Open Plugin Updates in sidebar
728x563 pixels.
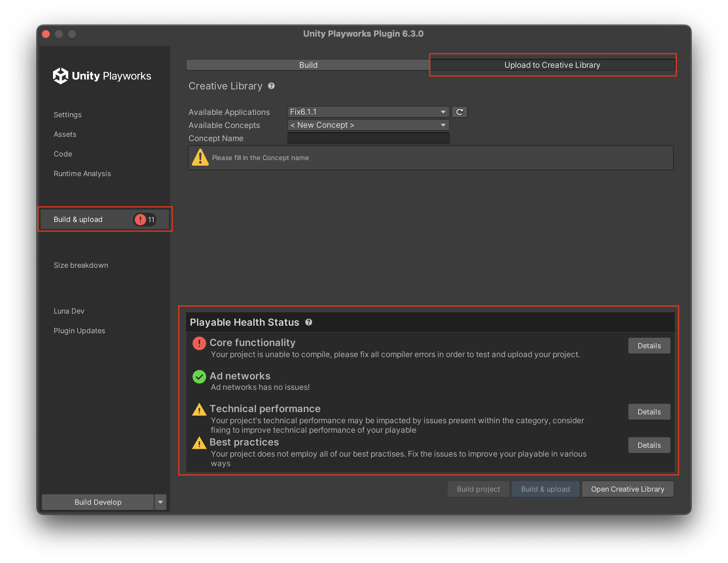coord(79,331)
